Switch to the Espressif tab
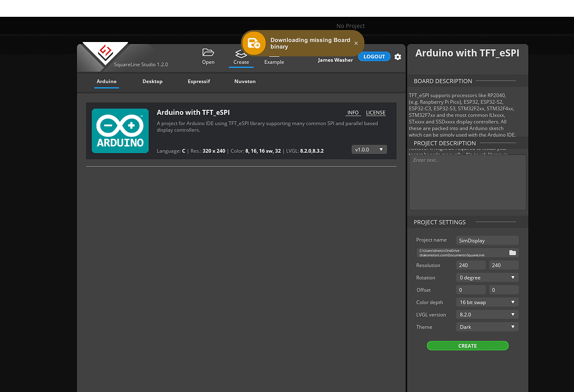 point(198,81)
